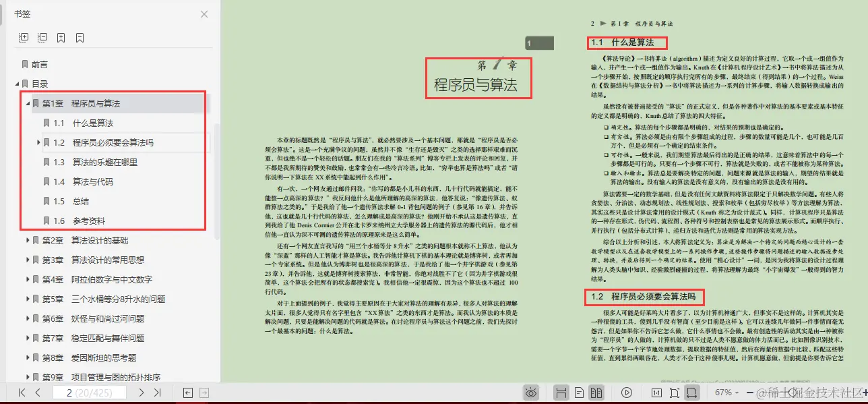Click the page number input field
Image resolution: width=868 pixels, height=404 pixels.
click(90, 393)
